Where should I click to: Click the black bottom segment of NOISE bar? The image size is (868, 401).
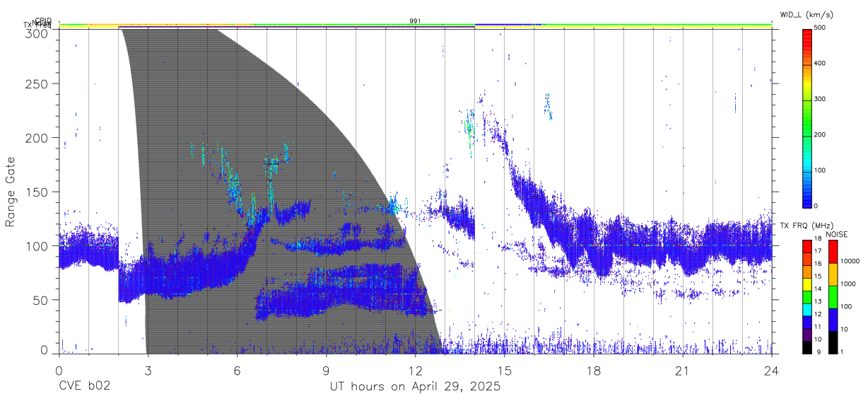pyautogui.click(x=833, y=342)
